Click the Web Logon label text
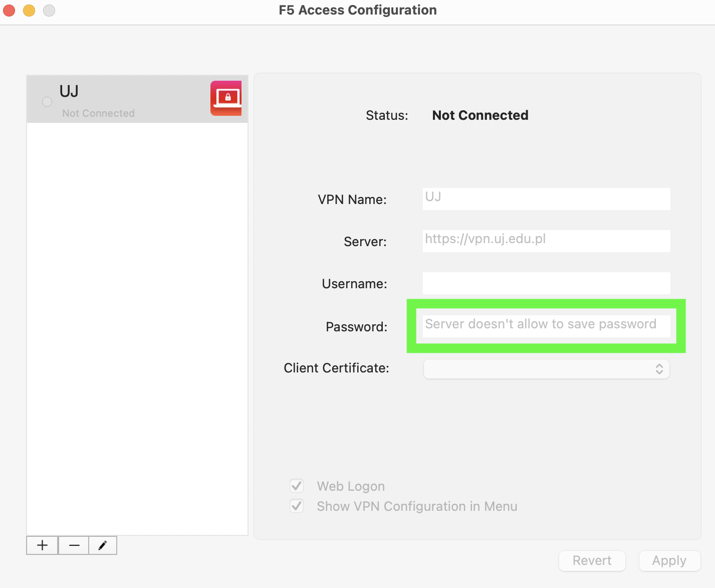Image resolution: width=715 pixels, height=588 pixels. 351,486
